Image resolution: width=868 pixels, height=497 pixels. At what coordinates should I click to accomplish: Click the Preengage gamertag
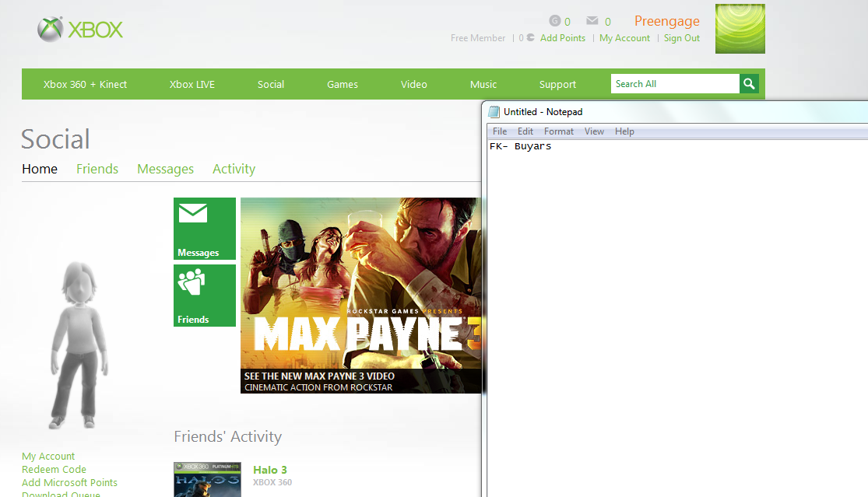[x=666, y=21]
